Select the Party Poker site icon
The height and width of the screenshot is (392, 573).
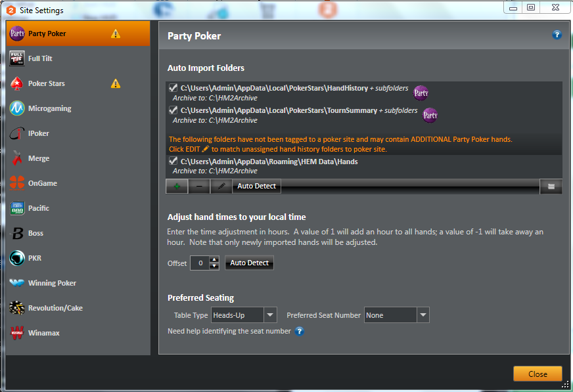(17, 33)
